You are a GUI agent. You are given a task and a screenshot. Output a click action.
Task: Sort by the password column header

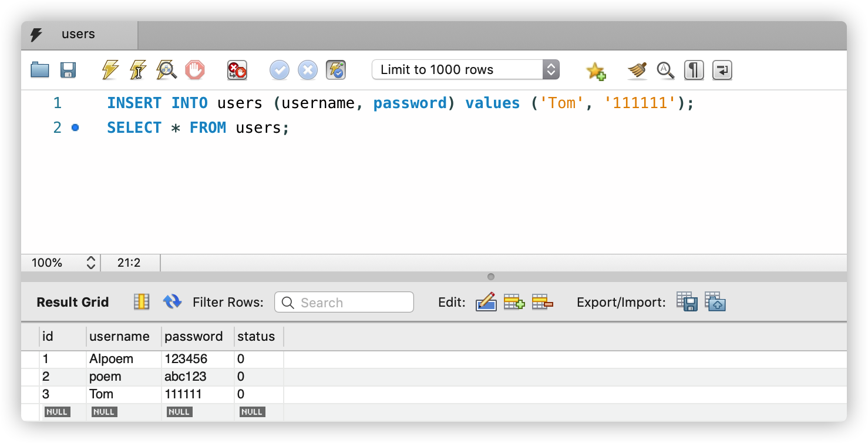click(198, 337)
